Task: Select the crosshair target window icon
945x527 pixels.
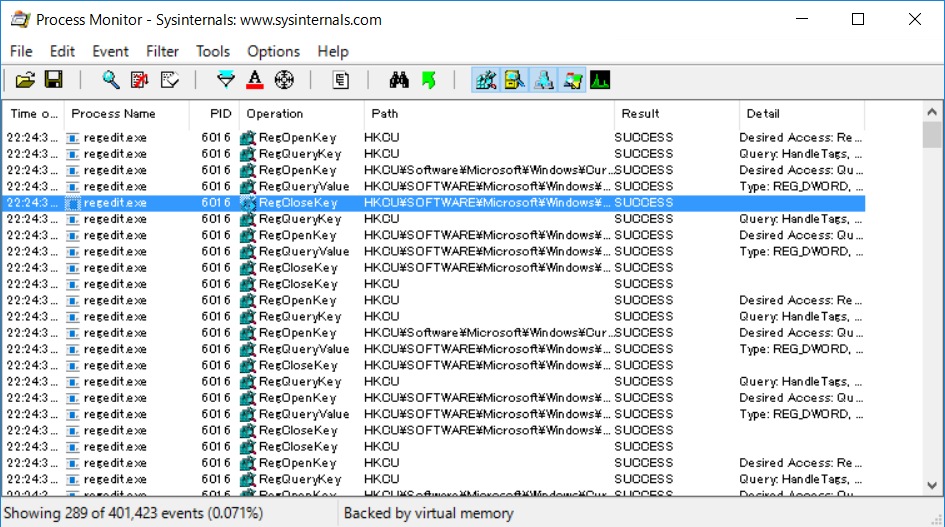Action: (284, 80)
